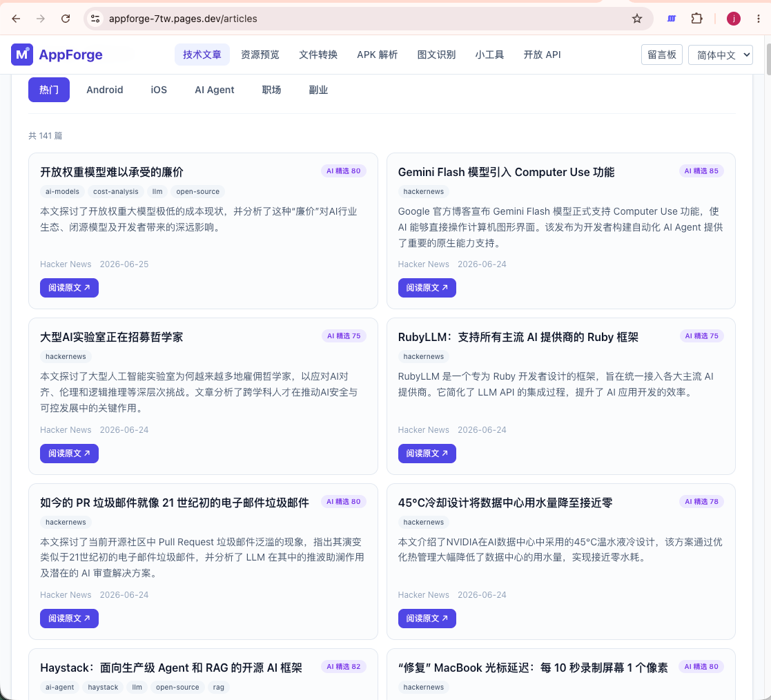The width and height of the screenshot is (771, 700).
Task: Click the Haystack article title
Action: coord(171,668)
